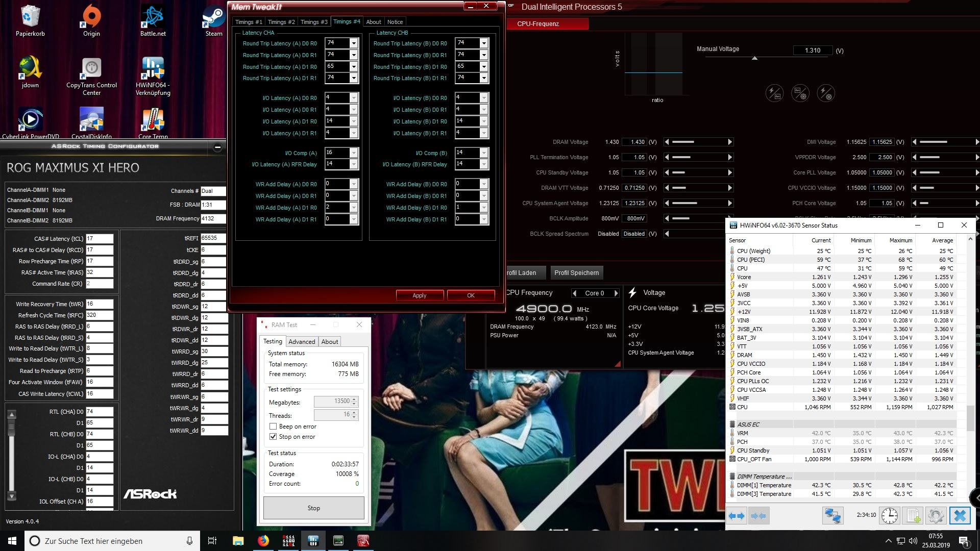Click HWiNFO collapse columns arrows icon
Viewport: 980px width, 551px height.
[758, 516]
